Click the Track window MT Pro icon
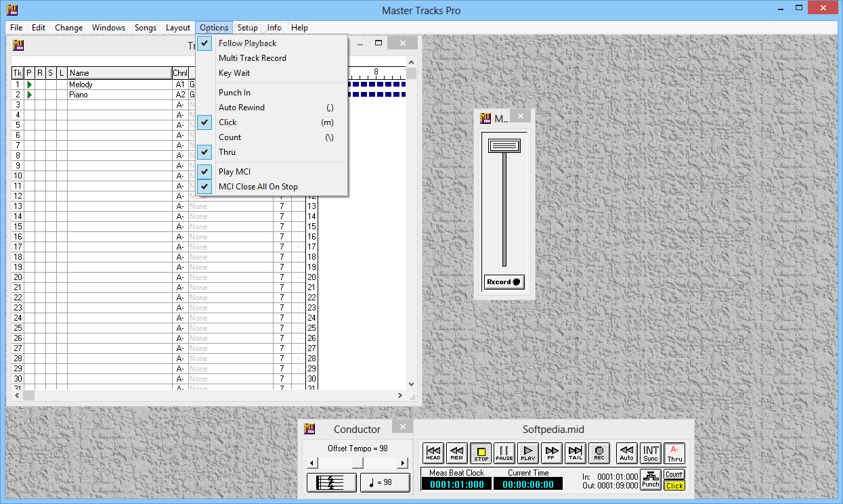This screenshot has width=843, height=504. tap(18, 45)
